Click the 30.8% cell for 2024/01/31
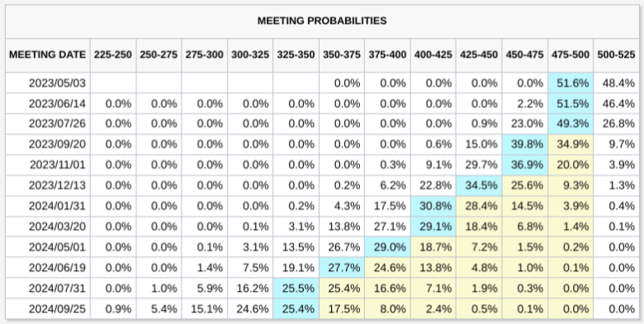The image size is (644, 324). [x=433, y=206]
